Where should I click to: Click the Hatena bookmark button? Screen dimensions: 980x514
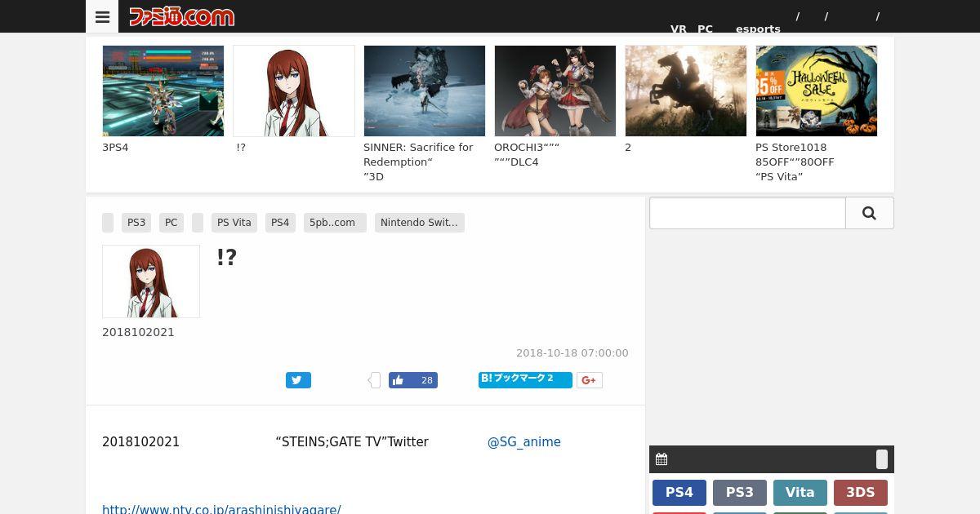click(525, 379)
